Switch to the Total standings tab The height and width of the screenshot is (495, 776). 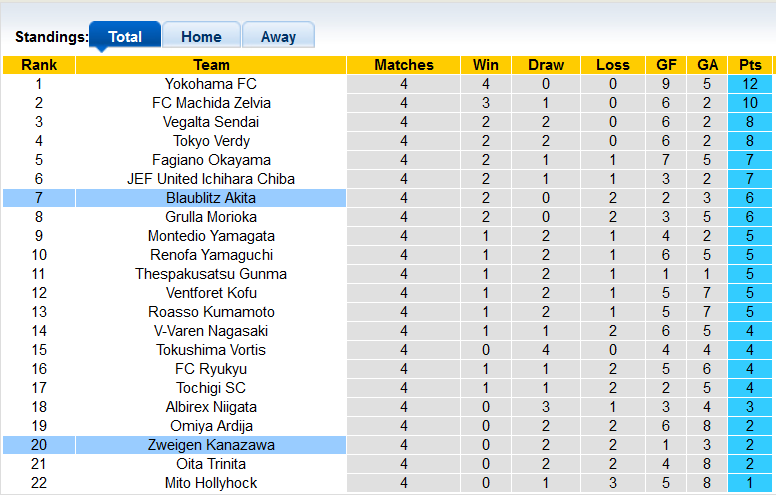pos(125,37)
